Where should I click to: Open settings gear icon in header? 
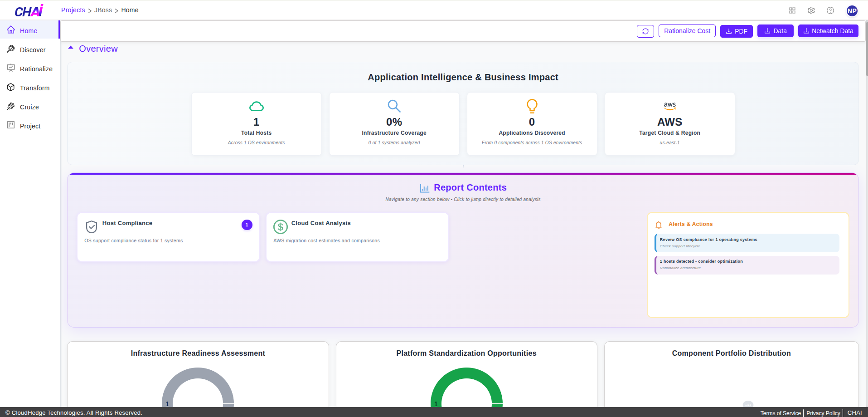click(811, 10)
